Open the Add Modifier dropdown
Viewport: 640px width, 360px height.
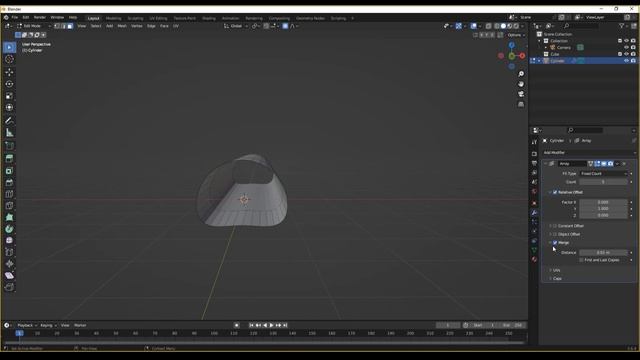(x=589, y=153)
